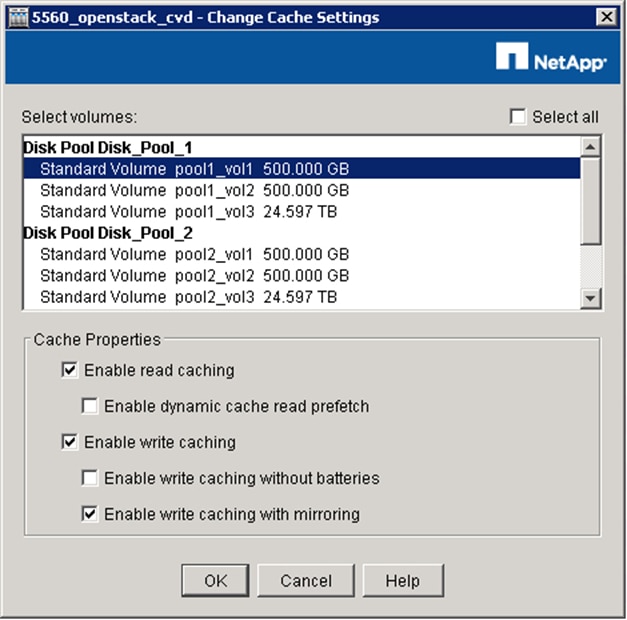Image resolution: width=627 pixels, height=620 pixels.
Task: Close the Change Cache Settings dialog
Action: coord(606,17)
